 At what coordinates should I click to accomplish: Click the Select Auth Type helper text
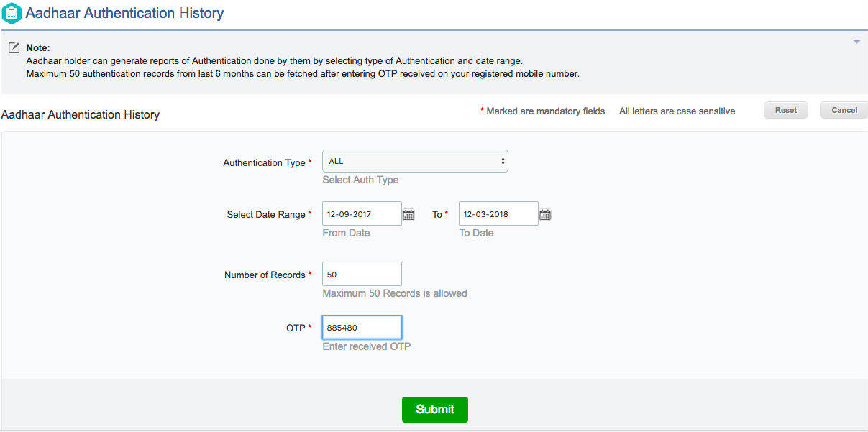click(360, 180)
